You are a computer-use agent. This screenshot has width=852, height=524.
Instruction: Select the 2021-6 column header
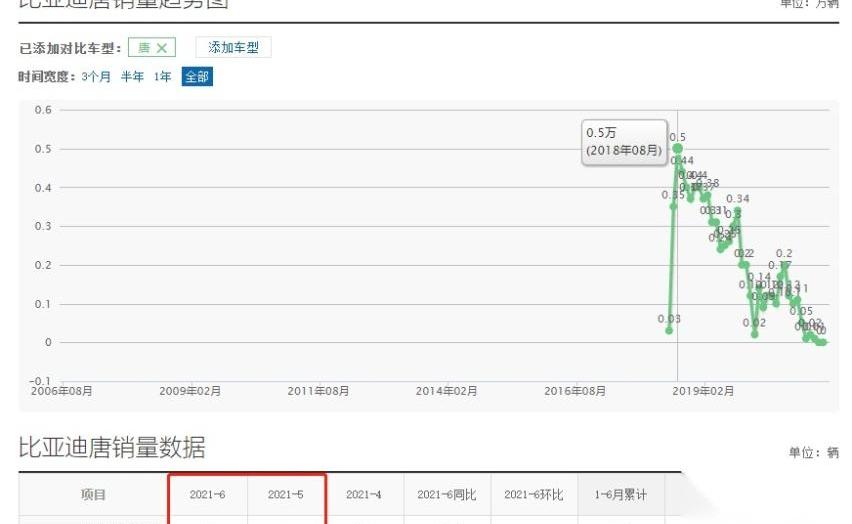coord(207,495)
